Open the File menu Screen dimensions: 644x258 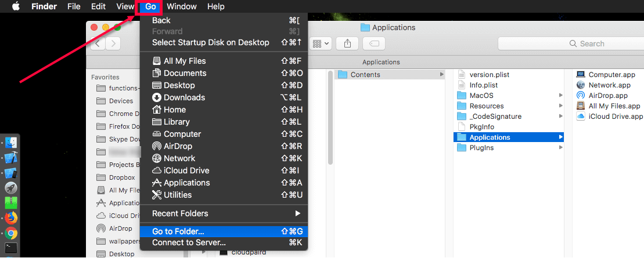pyautogui.click(x=74, y=6)
